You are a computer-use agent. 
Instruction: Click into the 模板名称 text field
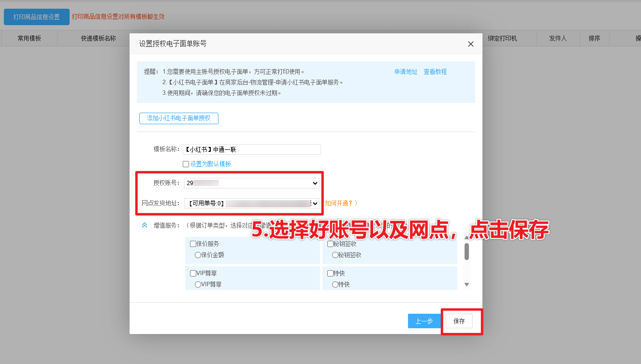click(251, 149)
